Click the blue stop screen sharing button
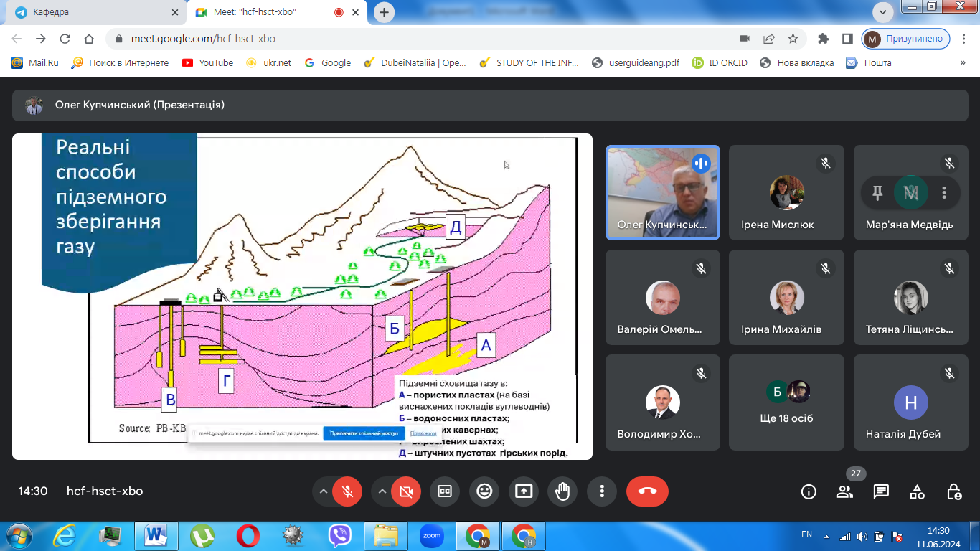 (364, 433)
